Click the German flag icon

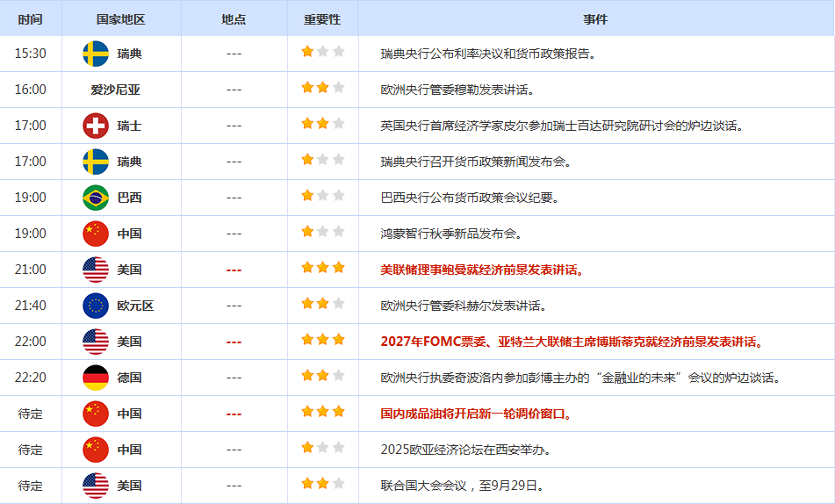pos(96,378)
